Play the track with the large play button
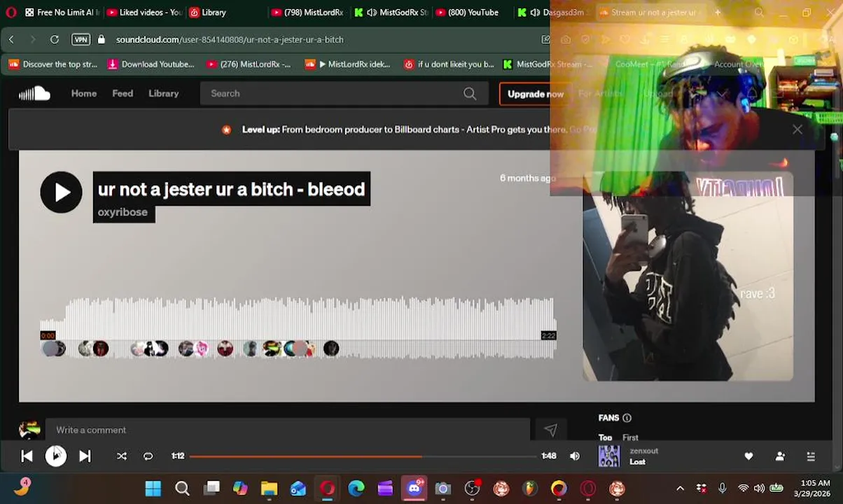The image size is (843, 504). (61, 192)
